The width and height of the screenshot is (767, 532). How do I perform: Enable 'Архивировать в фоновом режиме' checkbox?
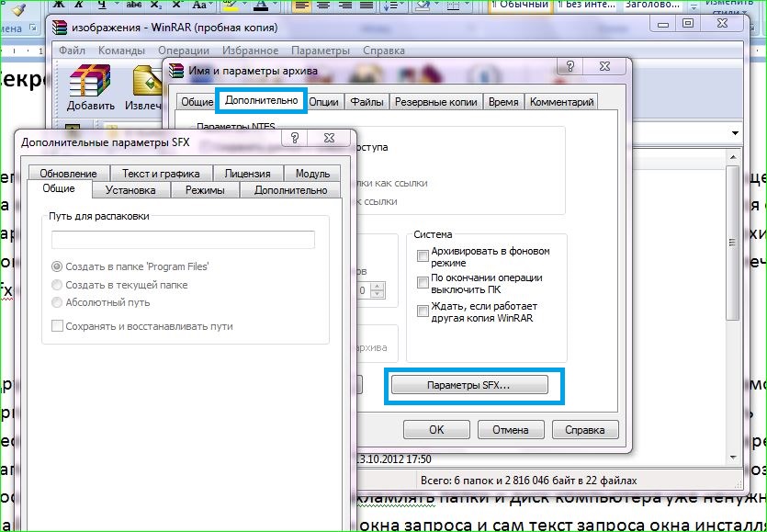(423, 256)
